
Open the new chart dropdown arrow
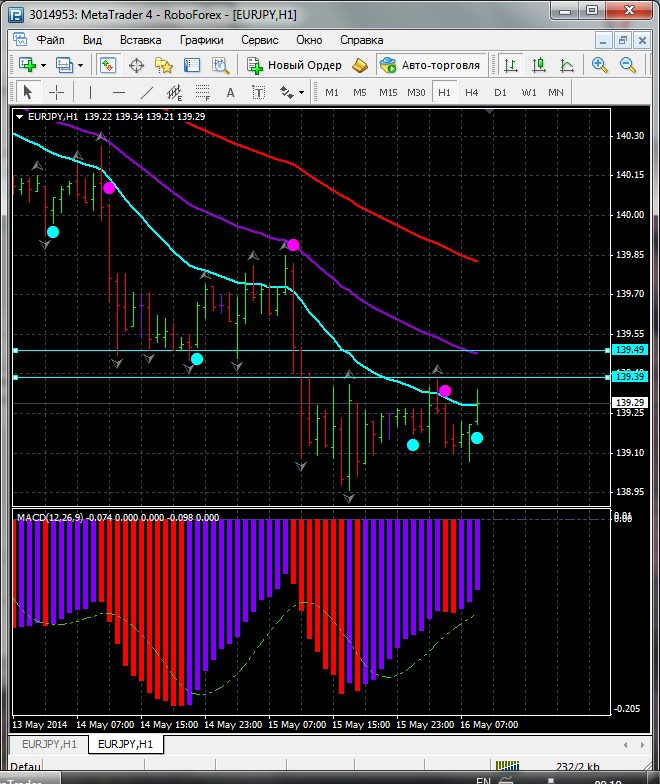43,65
